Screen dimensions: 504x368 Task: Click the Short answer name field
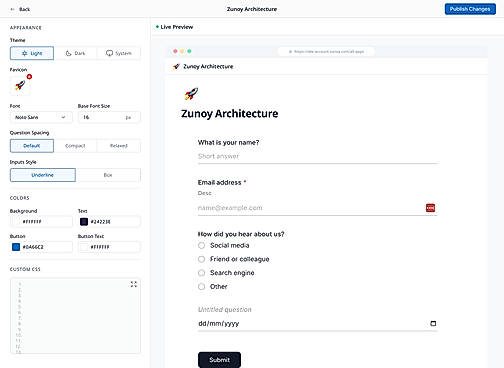pos(317,156)
